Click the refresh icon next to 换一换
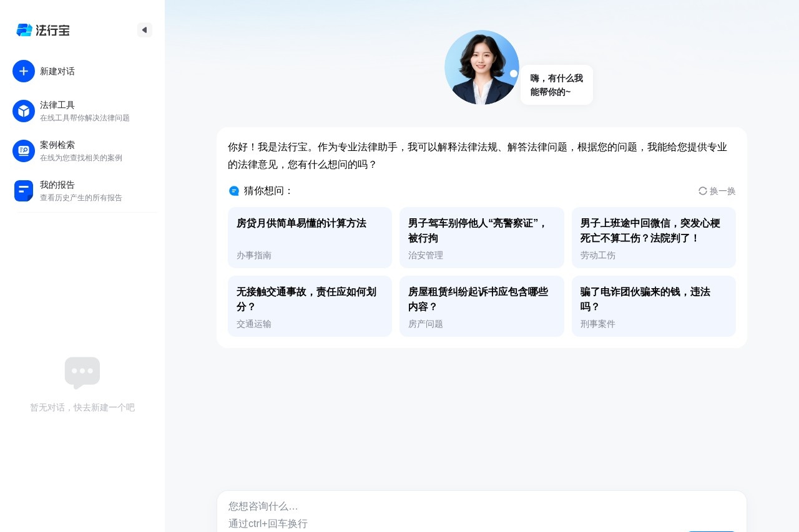Image resolution: width=799 pixels, height=532 pixels. pos(703,191)
